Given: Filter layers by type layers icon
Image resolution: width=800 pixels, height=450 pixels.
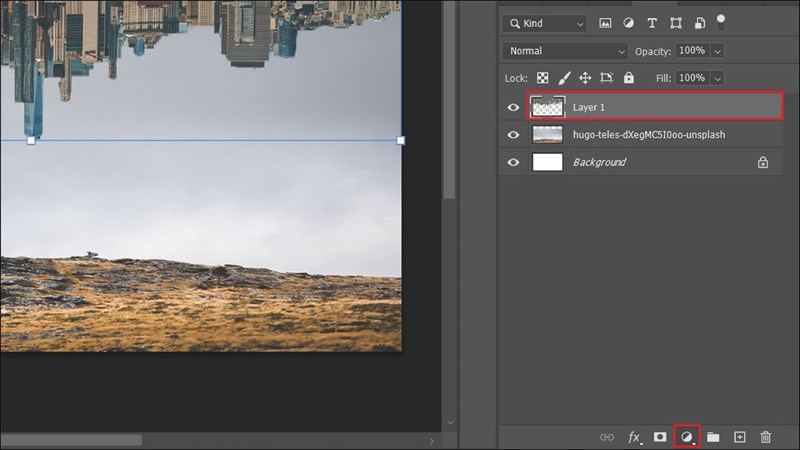Looking at the screenshot, I should pos(652,23).
